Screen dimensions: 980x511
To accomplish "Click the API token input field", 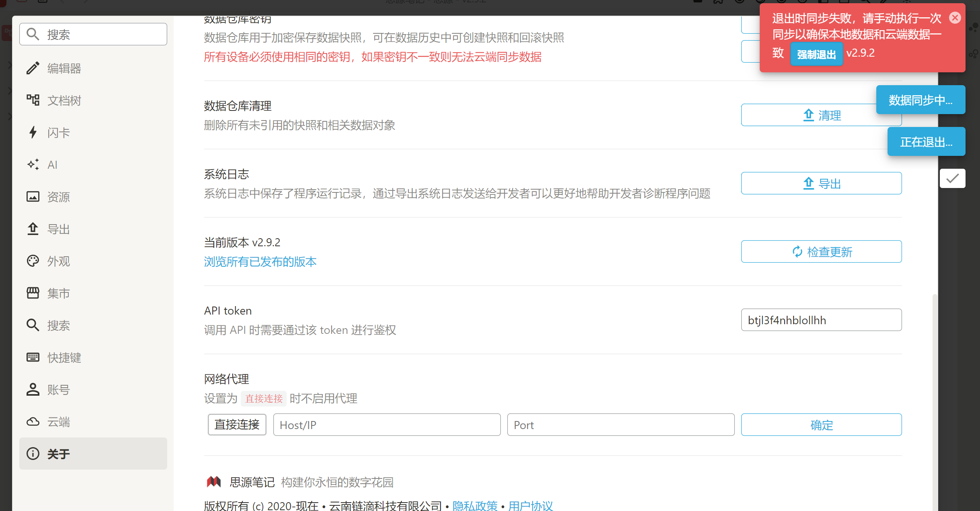I will pos(821,320).
